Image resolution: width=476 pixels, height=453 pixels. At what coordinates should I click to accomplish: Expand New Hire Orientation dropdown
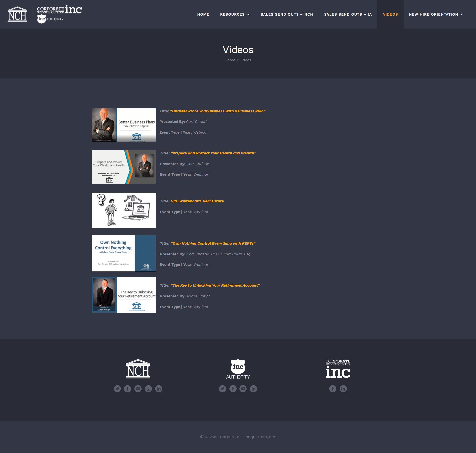pos(436,14)
